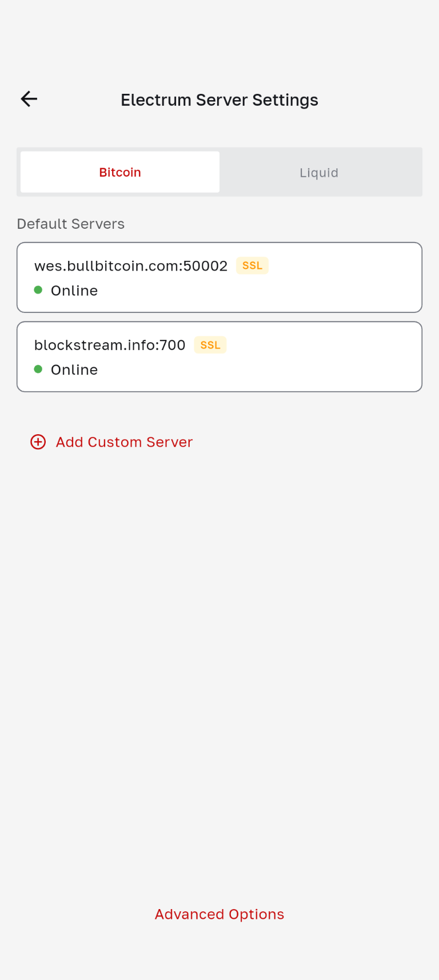Click the Default Servers heading

point(71,224)
